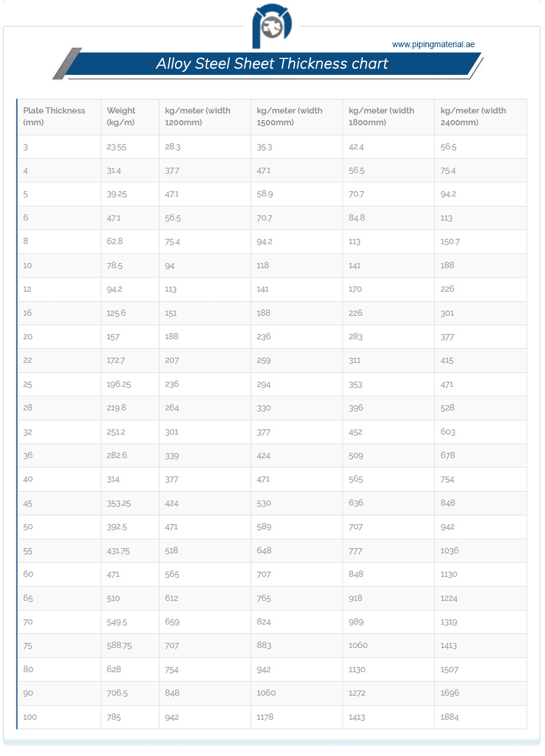This screenshot has height=756, width=545.
Task: Click the piping material logo icon
Action: pyautogui.click(x=272, y=27)
